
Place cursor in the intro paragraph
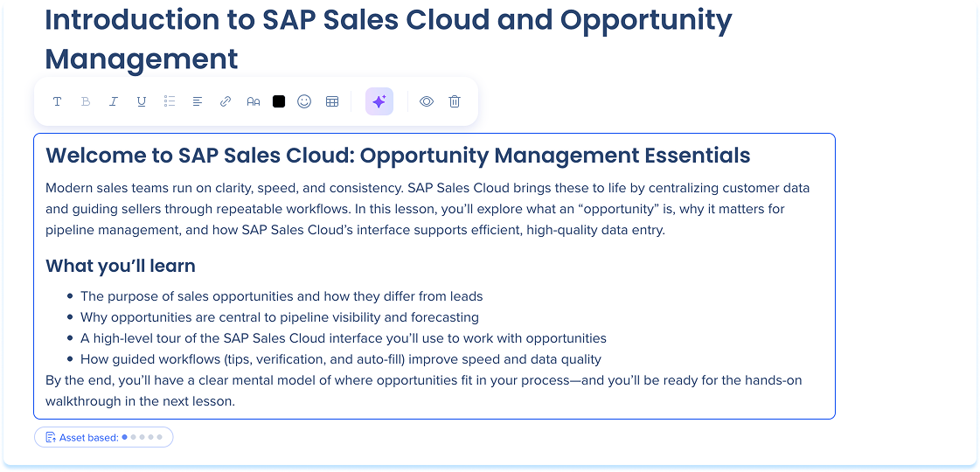point(427,209)
